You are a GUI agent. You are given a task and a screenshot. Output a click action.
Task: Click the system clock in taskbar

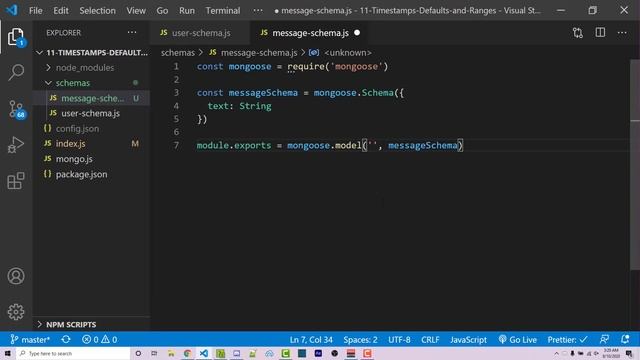611,353
